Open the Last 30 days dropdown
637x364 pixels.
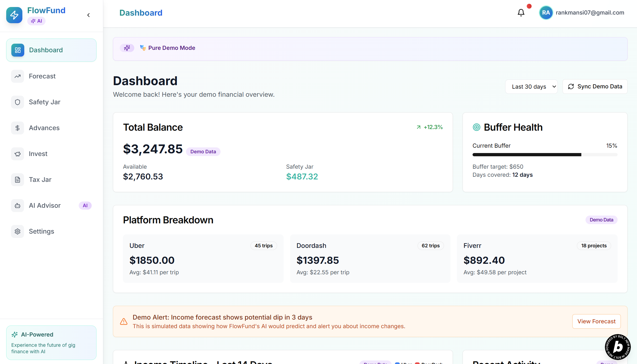[531, 86]
